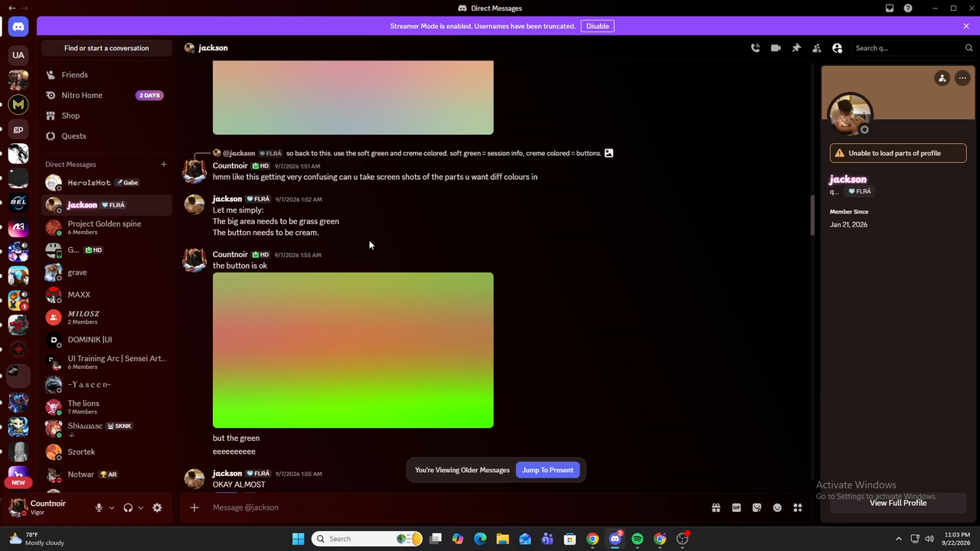Open pinned messages
This screenshot has width=980, height=551.
coord(796,48)
